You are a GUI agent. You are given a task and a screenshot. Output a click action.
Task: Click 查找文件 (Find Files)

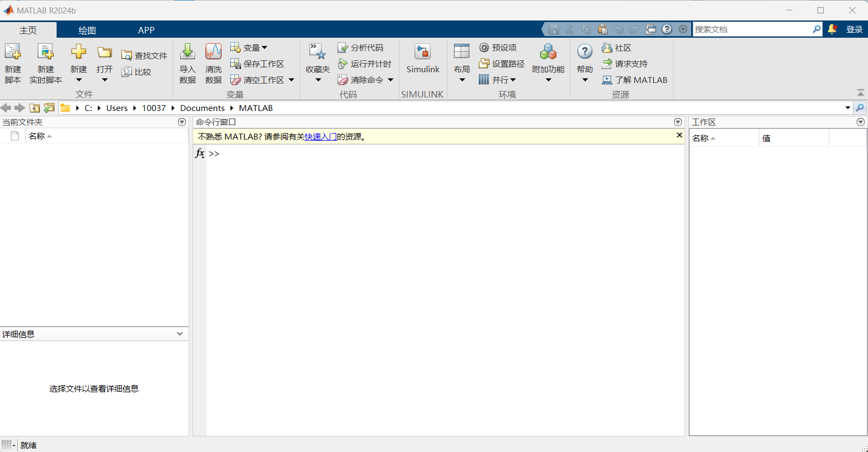click(x=144, y=55)
